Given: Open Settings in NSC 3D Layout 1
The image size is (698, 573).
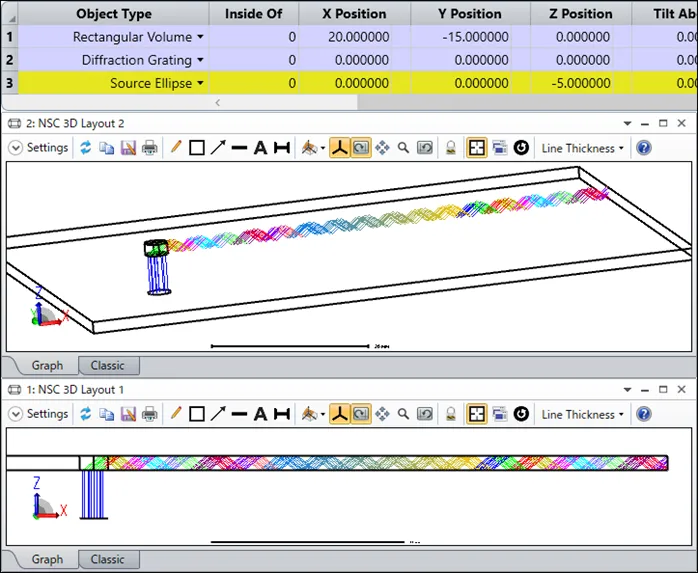Looking at the screenshot, I should pos(40,414).
